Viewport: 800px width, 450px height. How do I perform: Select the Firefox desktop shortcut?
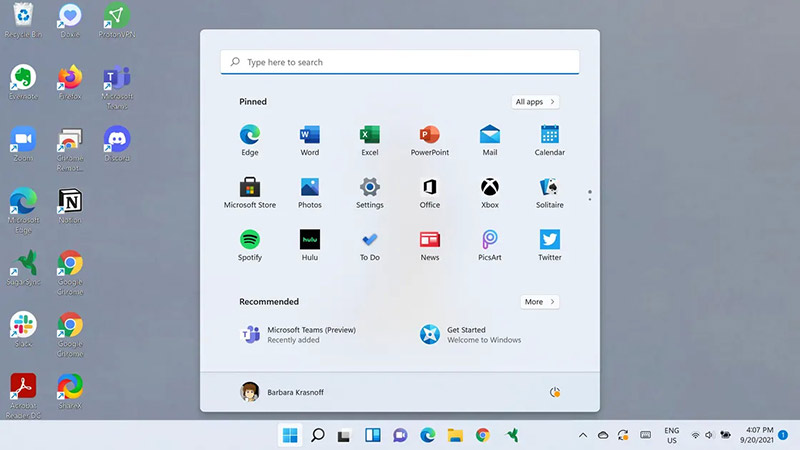tap(70, 82)
